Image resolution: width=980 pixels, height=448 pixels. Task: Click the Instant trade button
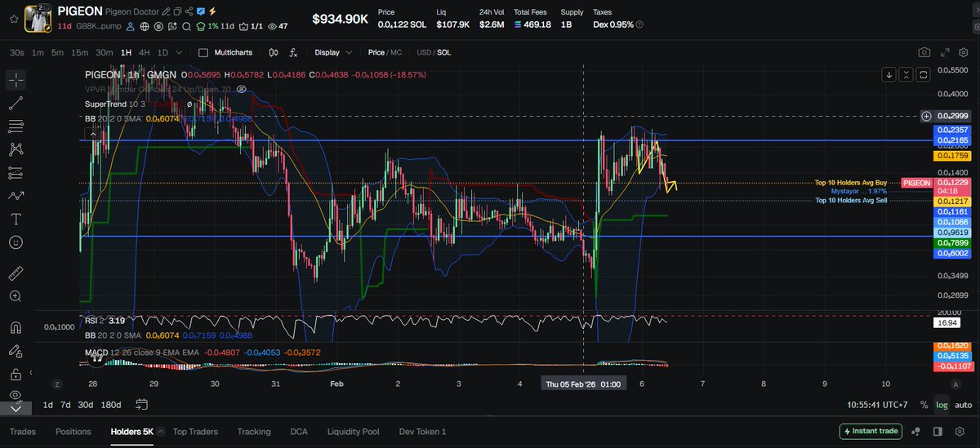(870, 431)
